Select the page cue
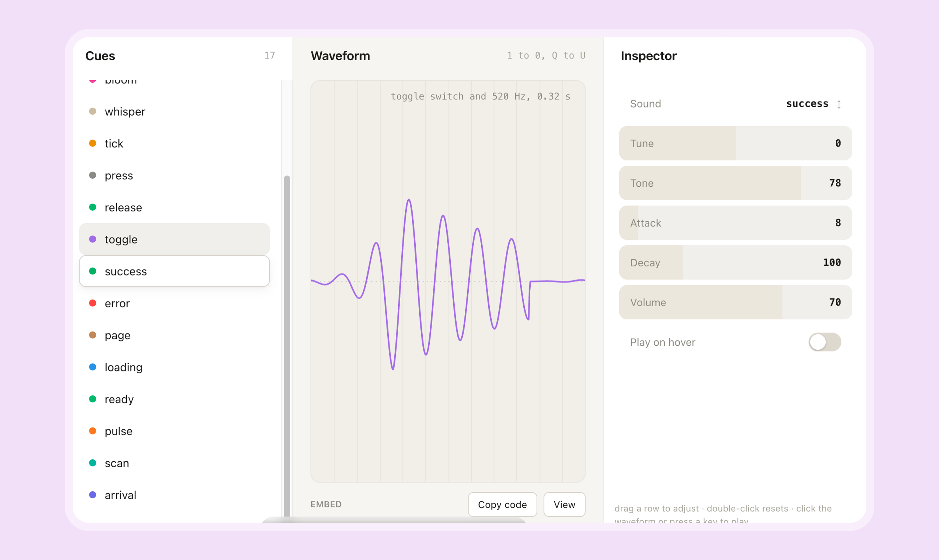The width and height of the screenshot is (939, 560). pyautogui.click(x=174, y=335)
